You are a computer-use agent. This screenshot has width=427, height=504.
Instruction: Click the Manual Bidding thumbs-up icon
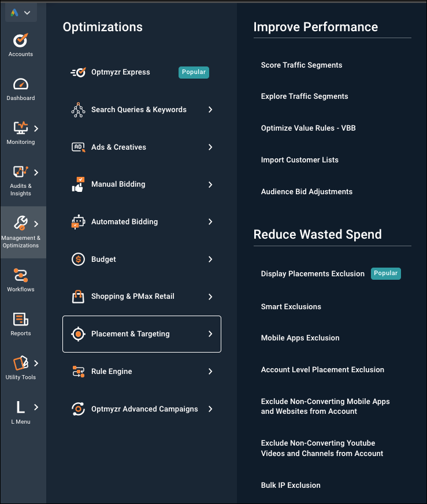[x=78, y=184]
